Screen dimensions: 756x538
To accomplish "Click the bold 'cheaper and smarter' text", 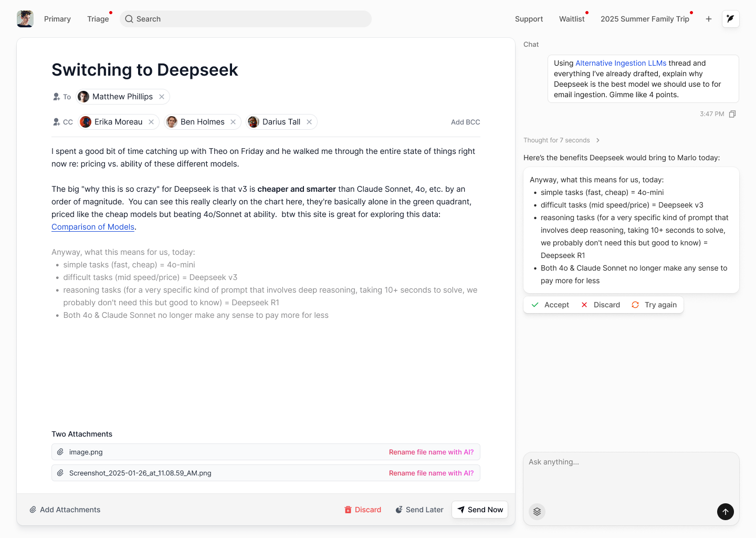I will [x=297, y=189].
